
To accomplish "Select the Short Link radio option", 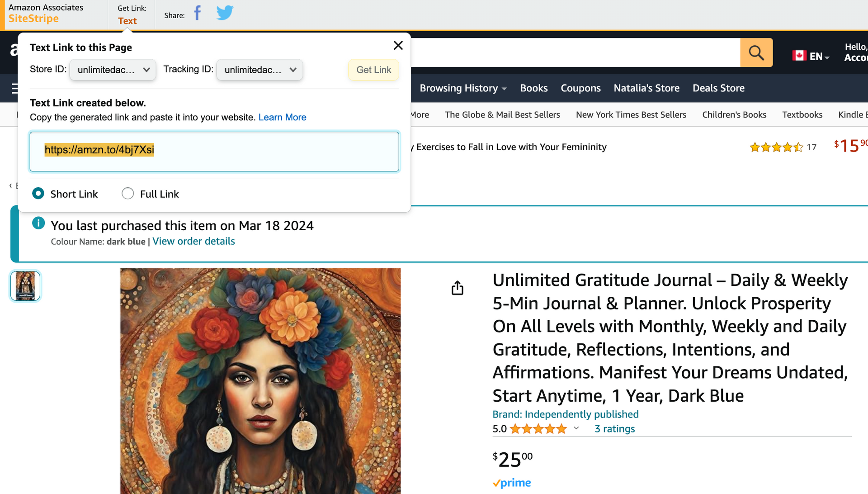I will [38, 194].
